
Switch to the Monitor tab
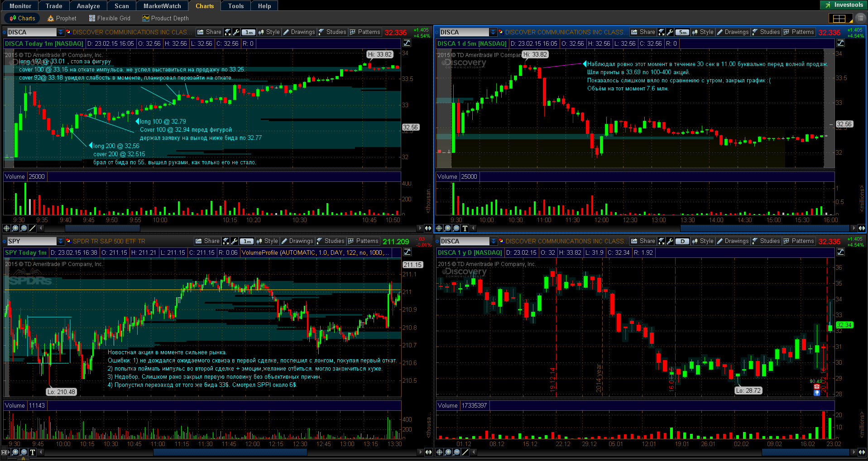(20, 6)
